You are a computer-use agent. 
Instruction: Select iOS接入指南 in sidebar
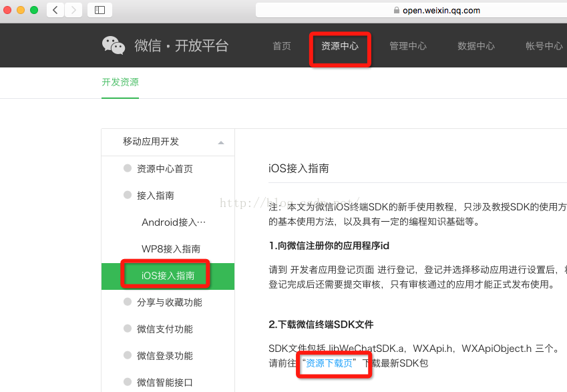coord(168,276)
